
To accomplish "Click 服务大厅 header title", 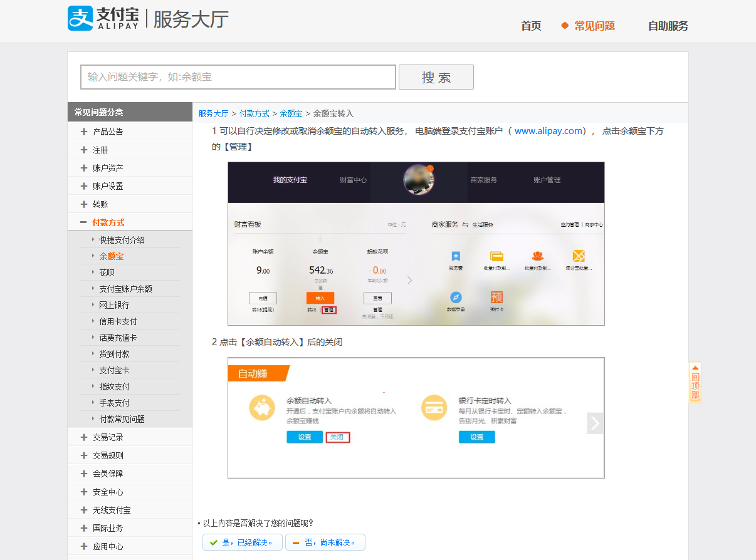I will click(191, 19).
